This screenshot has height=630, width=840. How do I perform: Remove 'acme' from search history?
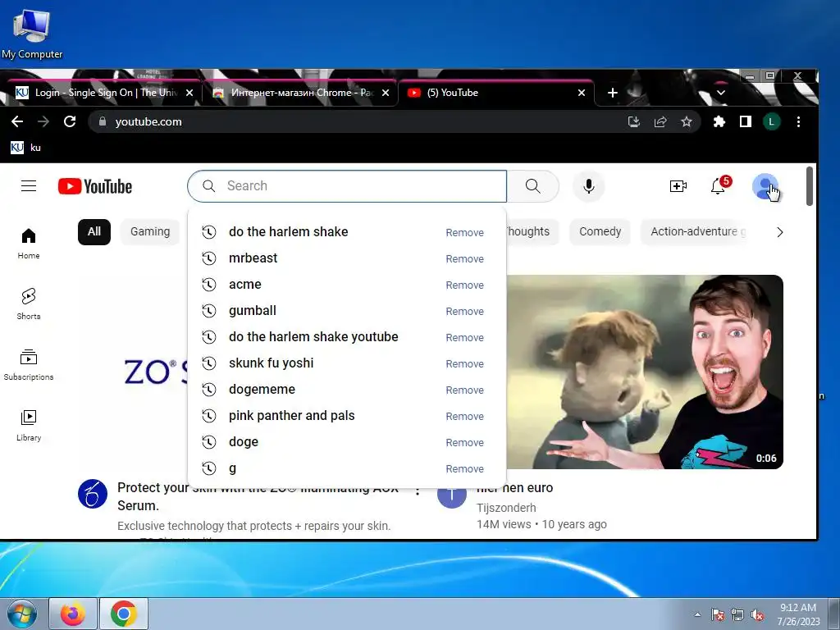[x=464, y=285]
